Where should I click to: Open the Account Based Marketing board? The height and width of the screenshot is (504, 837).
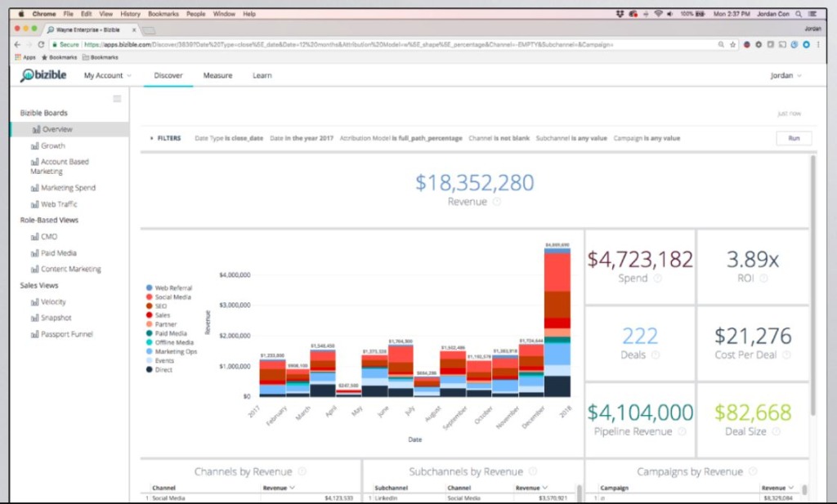coord(59,167)
